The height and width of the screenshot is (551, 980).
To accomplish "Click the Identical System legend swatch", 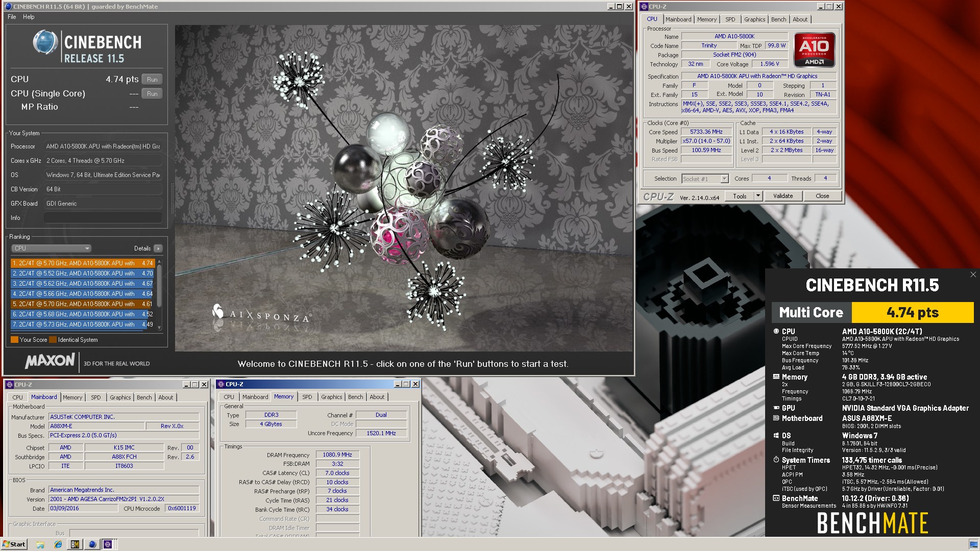I will coord(53,340).
